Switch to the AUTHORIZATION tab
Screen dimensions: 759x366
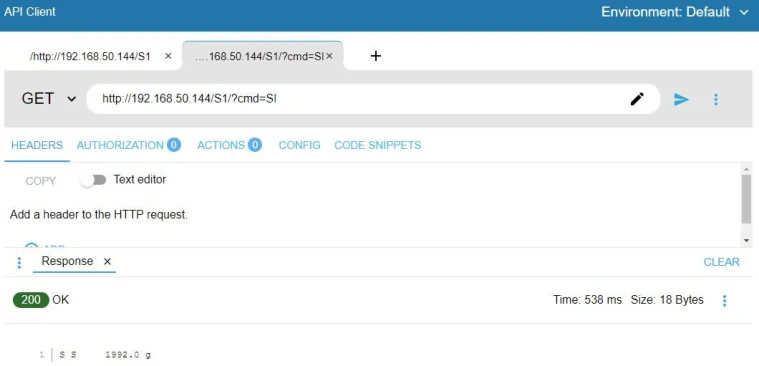(x=128, y=145)
